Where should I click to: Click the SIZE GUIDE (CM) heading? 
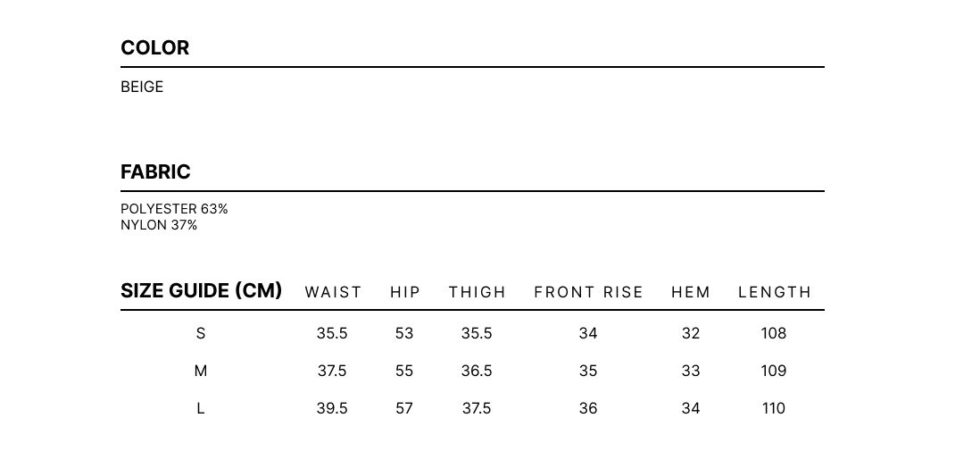(x=201, y=290)
